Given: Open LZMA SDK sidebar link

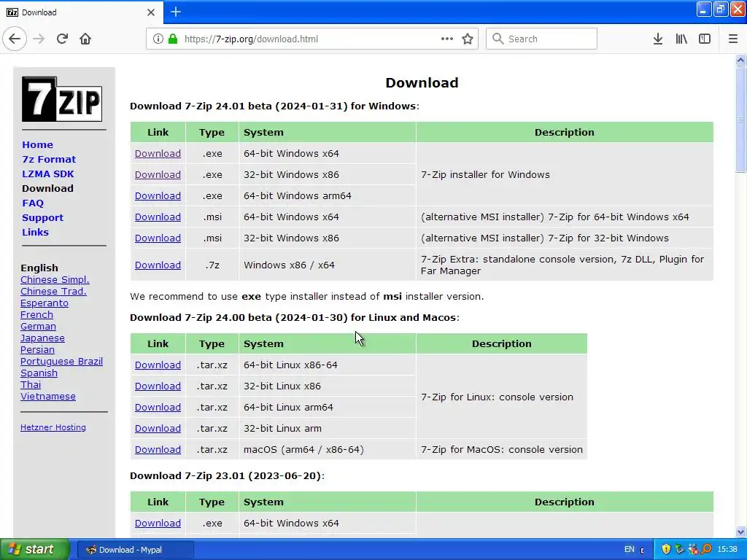Looking at the screenshot, I should click(x=48, y=174).
